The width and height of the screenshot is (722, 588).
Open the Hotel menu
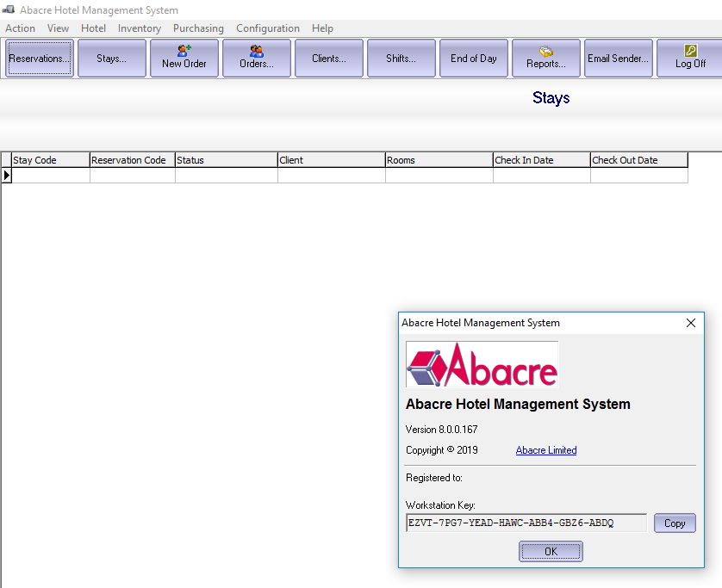(x=93, y=28)
